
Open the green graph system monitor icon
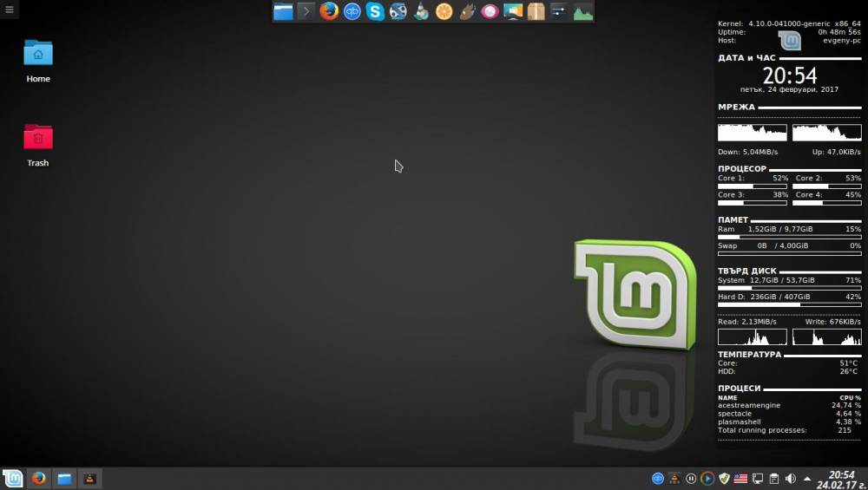583,11
